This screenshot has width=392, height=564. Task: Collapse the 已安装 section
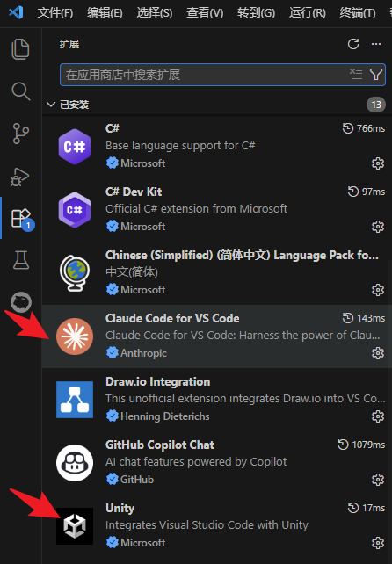click(x=51, y=105)
